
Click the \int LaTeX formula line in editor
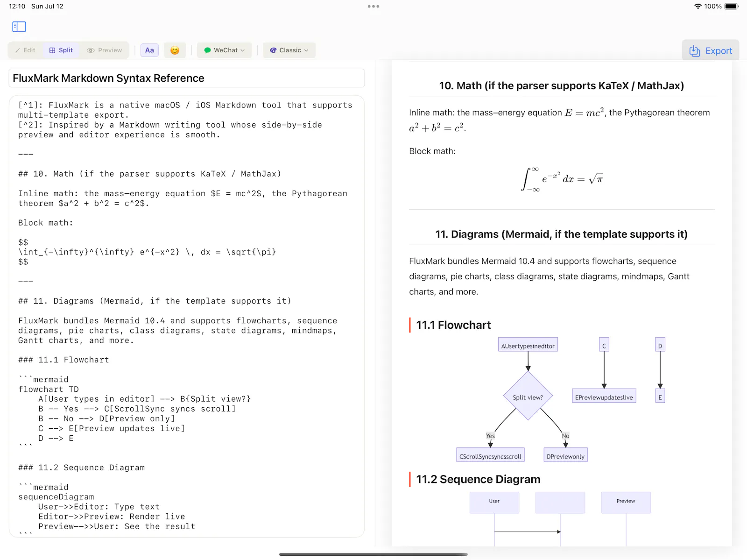[x=147, y=252]
